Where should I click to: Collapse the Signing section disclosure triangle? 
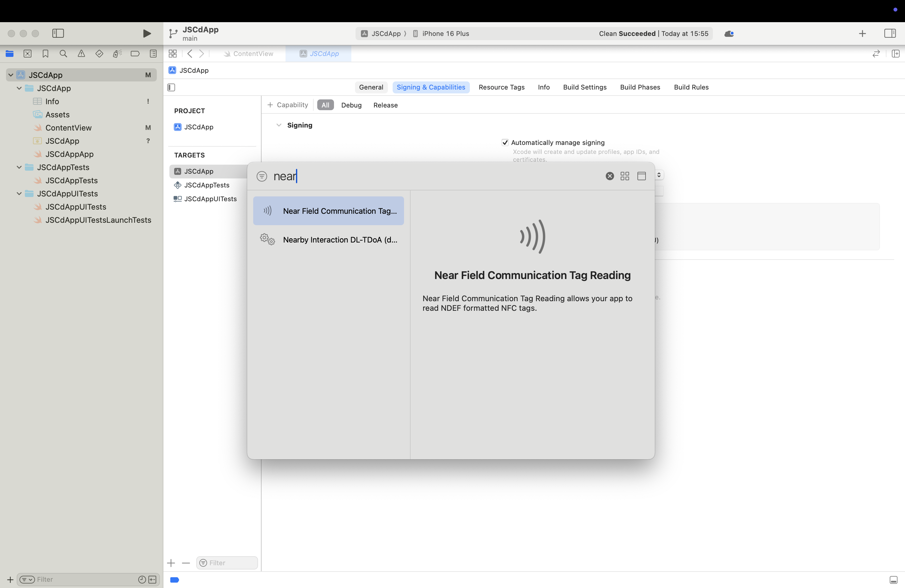pos(279,125)
